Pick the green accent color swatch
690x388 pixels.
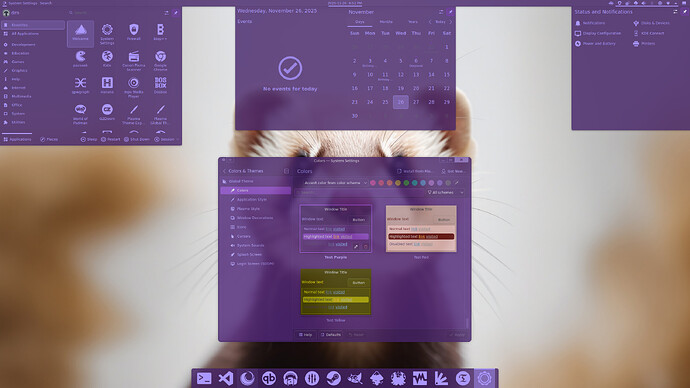point(406,183)
